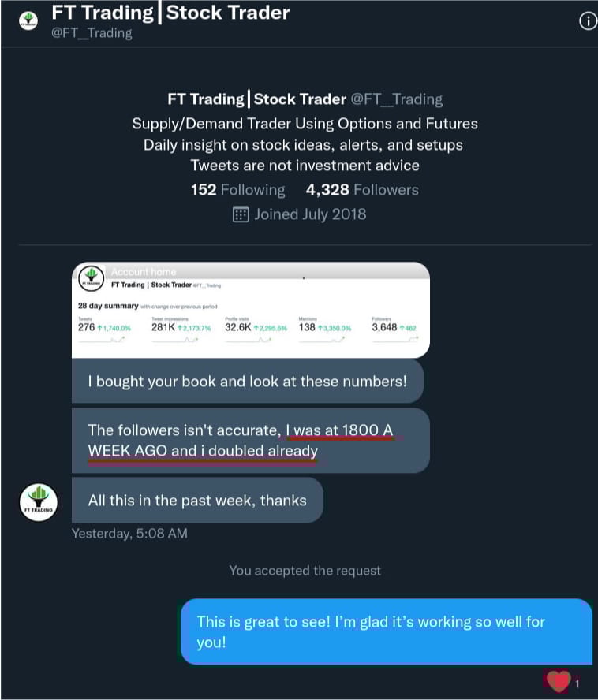Select "The followers isn't accurate" message bubble
The image size is (598, 700).
251,440
